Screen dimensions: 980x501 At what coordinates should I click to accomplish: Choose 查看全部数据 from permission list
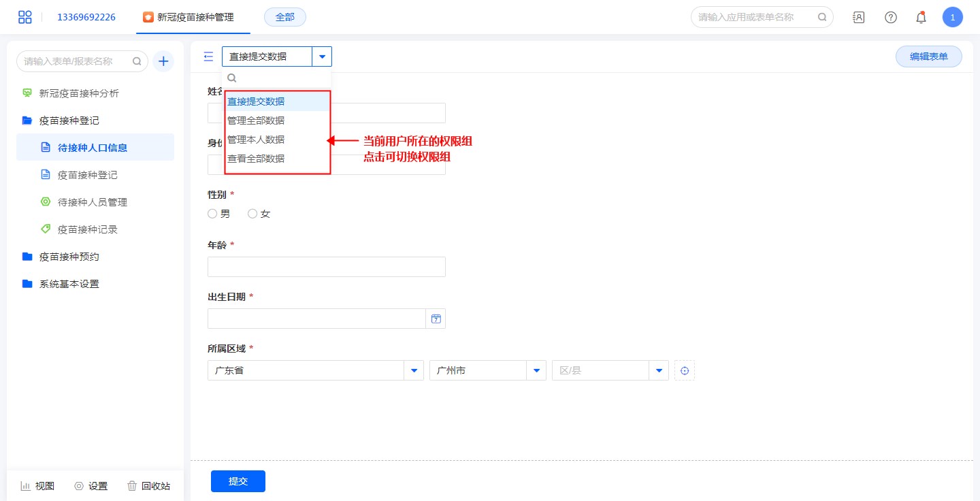pos(256,159)
